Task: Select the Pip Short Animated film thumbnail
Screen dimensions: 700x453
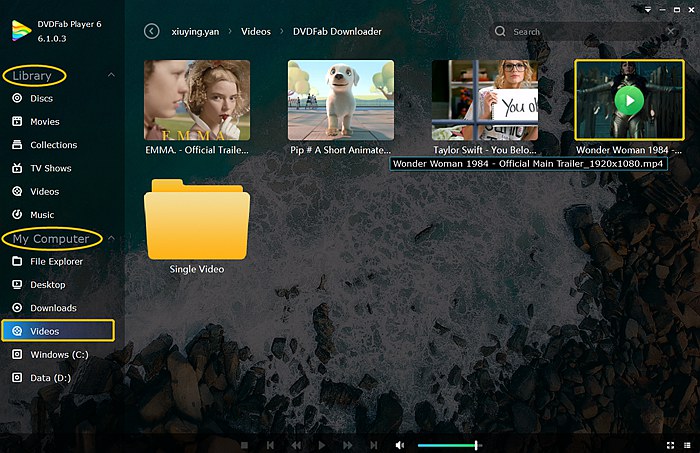Action: pyautogui.click(x=341, y=100)
